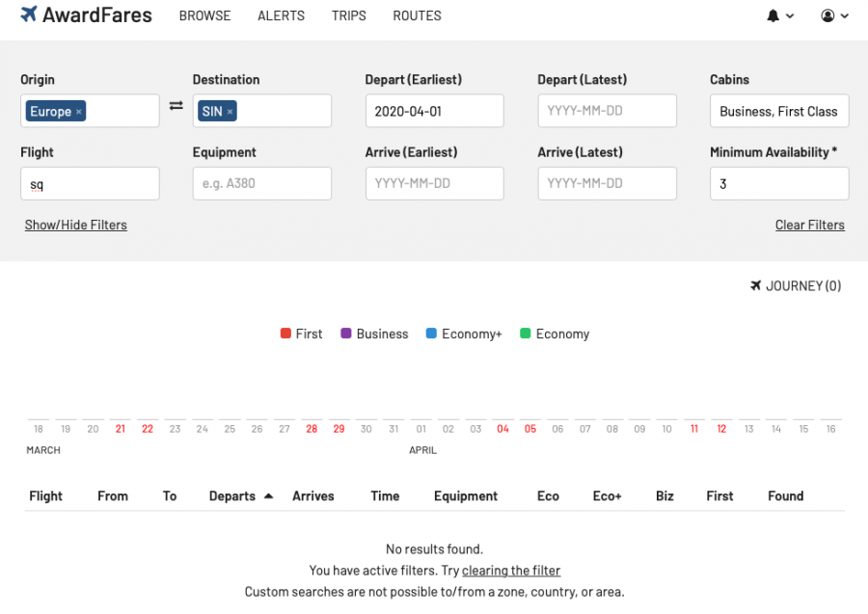Remove the Europe origin tag
Viewport: 868px width, 614px height.
point(79,112)
